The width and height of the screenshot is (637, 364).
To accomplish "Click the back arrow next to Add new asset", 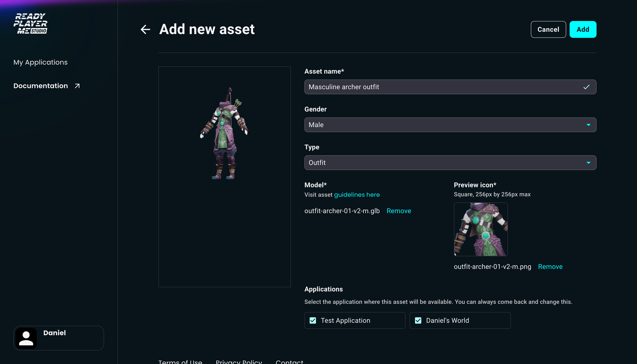I will [146, 29].
